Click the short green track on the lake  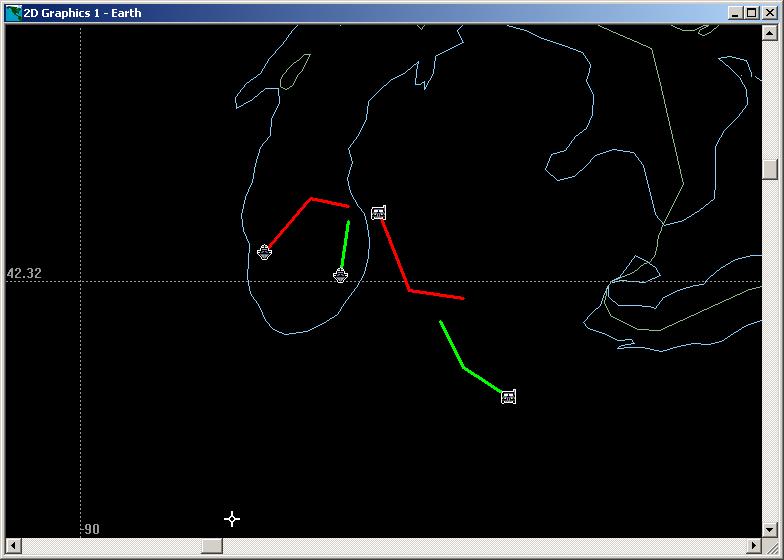(345, 243)
